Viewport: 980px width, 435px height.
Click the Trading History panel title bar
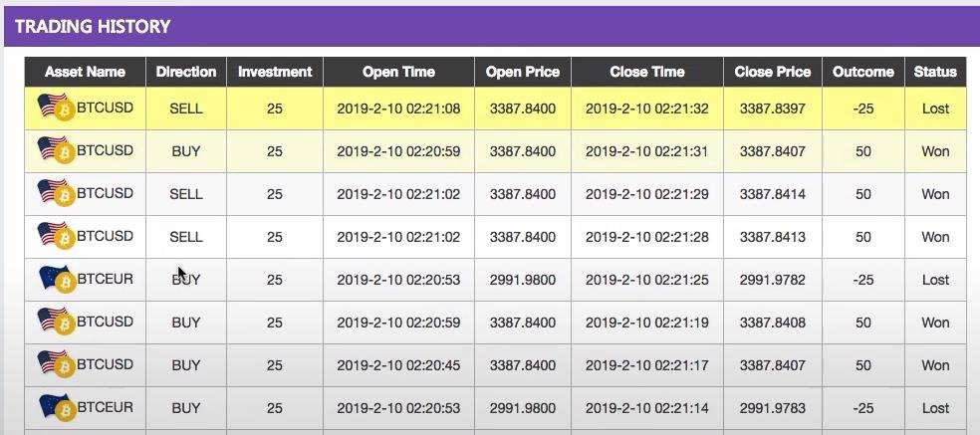click(x=490, y=27)
